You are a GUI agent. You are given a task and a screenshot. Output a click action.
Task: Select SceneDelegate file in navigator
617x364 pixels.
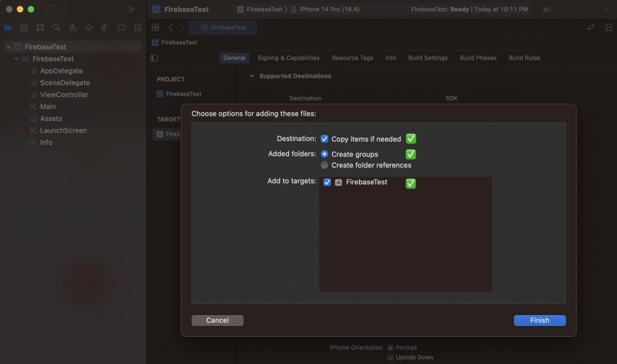pyautogui.click(x=65, y=83)
